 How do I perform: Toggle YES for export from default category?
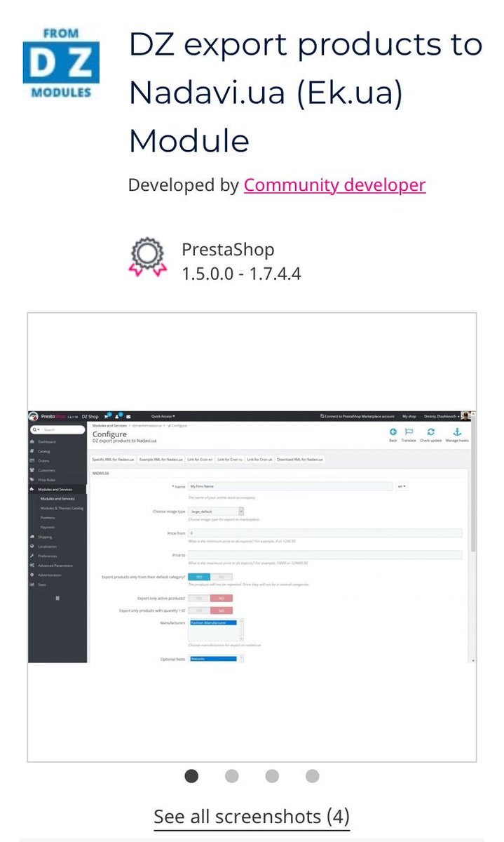click(x=198, y=577)
